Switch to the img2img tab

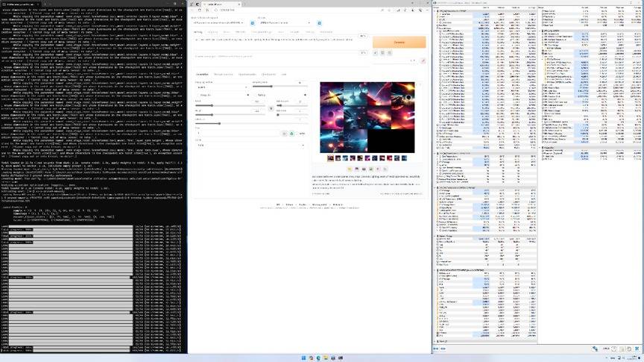pyautogui.click(x=211, y=32)
